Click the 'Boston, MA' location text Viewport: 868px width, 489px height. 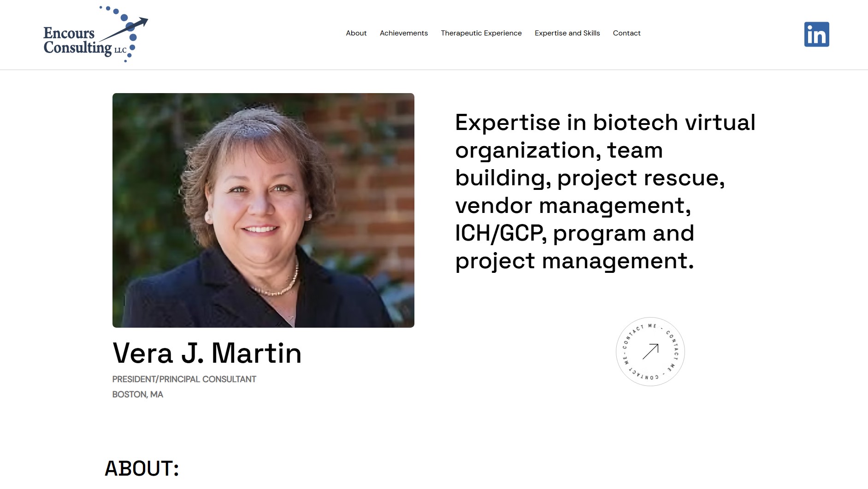click(137, 395)
